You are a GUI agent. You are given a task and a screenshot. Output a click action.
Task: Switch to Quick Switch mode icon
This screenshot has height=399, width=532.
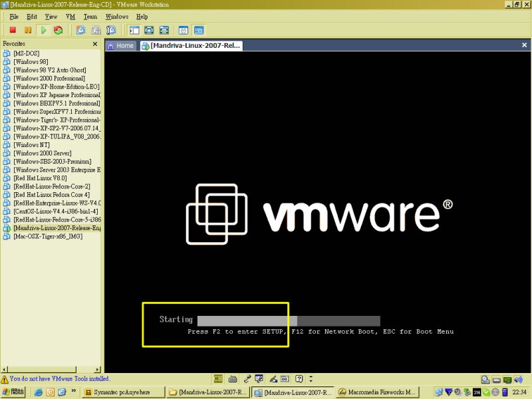[149, 30]
